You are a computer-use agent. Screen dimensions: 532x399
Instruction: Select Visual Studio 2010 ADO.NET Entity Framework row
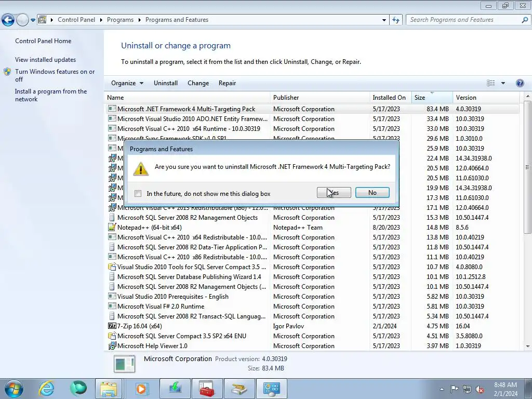pyautogui.click(x=312, y=119)
